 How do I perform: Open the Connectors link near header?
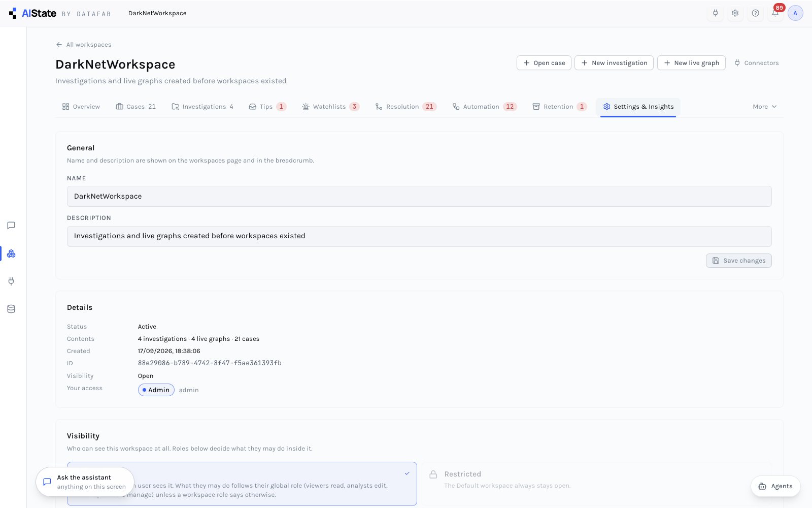pos(756,63)
